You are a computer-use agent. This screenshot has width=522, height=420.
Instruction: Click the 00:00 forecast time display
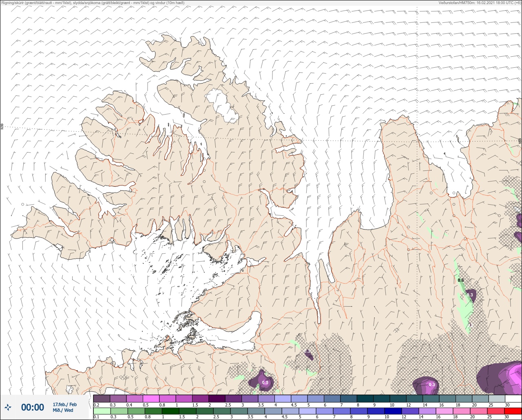pos(33,407)
